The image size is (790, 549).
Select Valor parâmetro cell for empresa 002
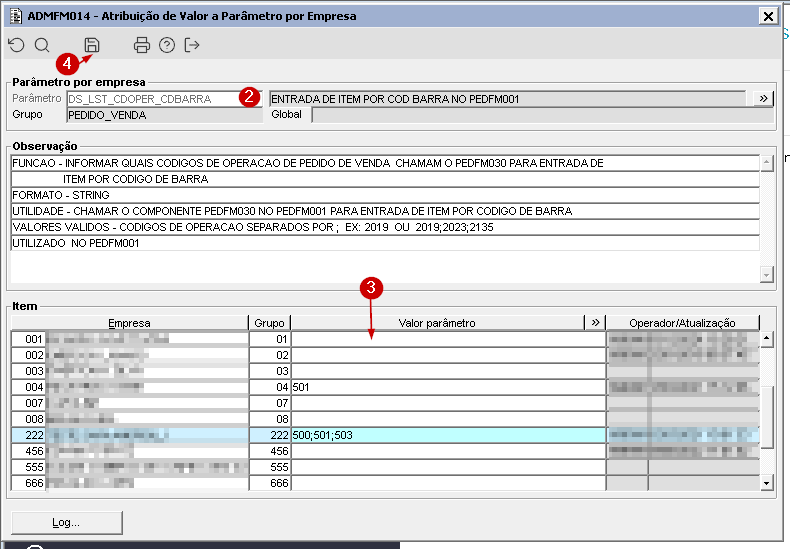448,355
